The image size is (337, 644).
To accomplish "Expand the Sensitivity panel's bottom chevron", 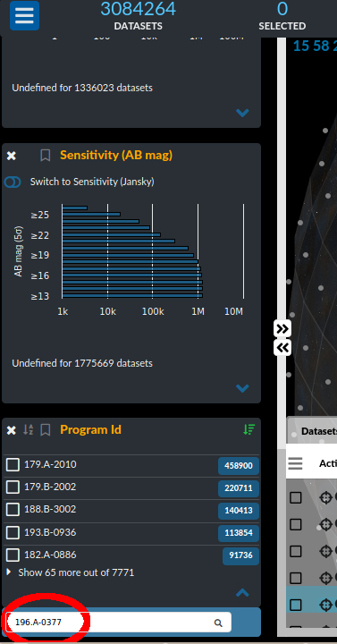I will pyautogui.click(x=242, y=388).
